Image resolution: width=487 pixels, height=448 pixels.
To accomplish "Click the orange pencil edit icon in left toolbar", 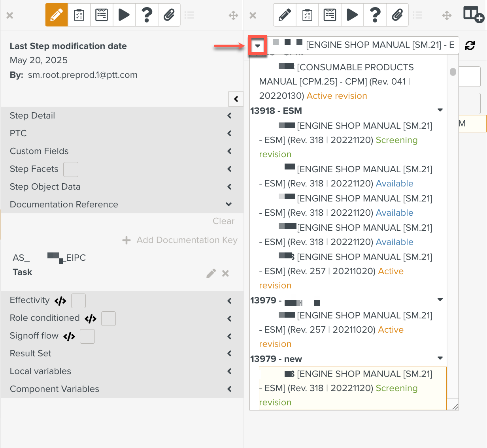I will coord(57,15).
